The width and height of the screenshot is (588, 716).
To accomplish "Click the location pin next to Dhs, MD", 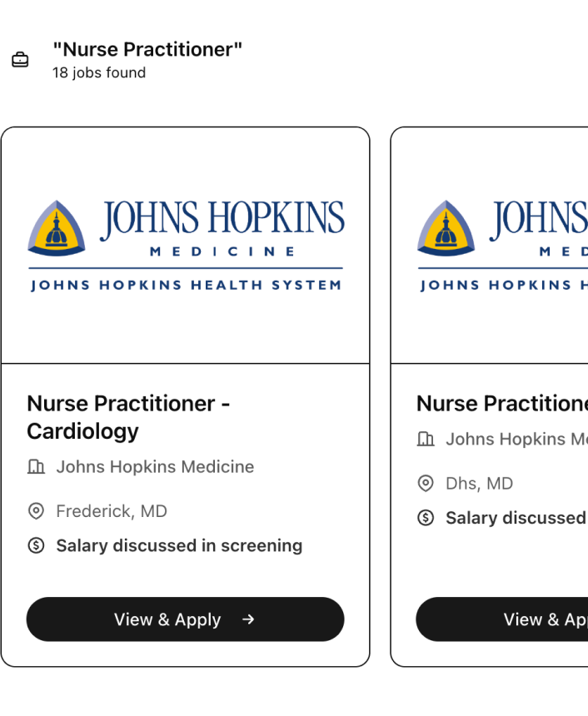I will click(x=426, y=484).
